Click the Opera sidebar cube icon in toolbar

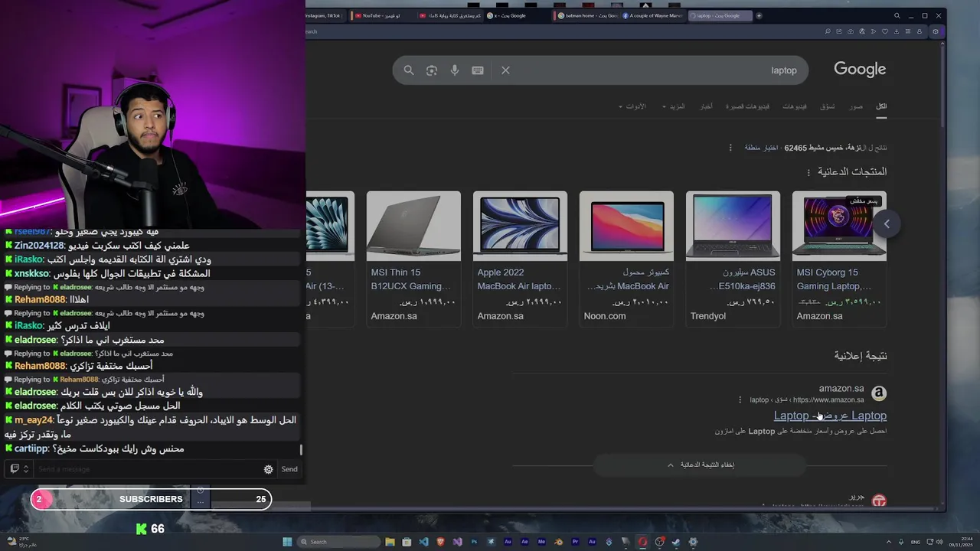point(935,31)
